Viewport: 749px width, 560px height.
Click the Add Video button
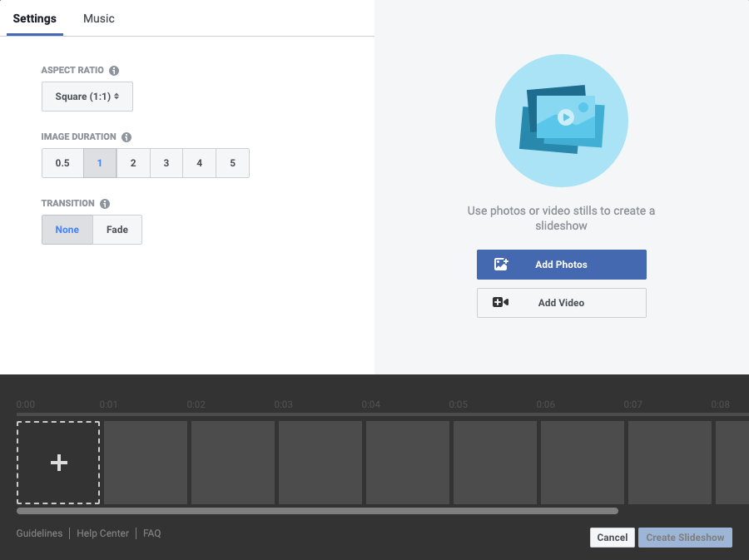[x=561, y=303]
